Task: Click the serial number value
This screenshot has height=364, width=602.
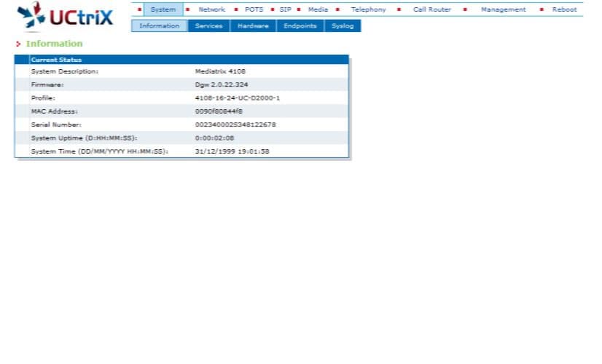Action: tap(235, 124)
